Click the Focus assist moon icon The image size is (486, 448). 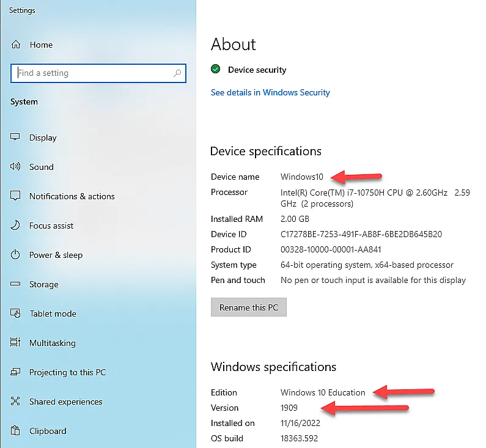(x=15, y=225)
